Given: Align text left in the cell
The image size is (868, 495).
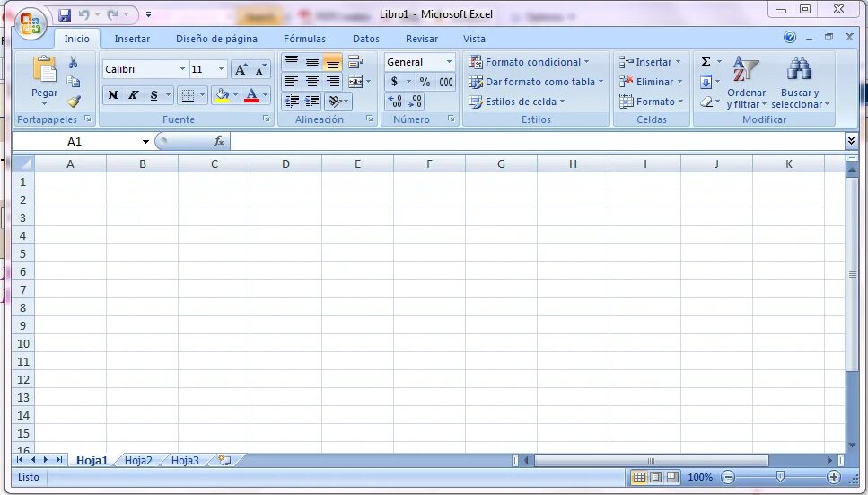Looking at the screenshot, I should click(291, 82).
